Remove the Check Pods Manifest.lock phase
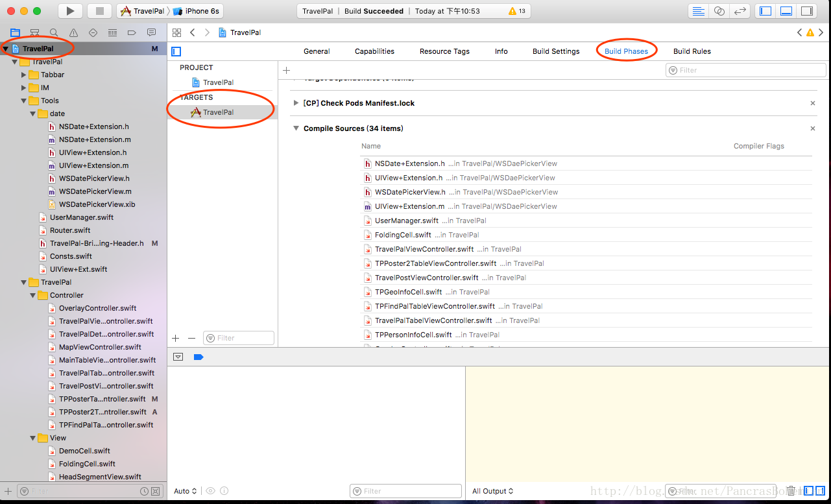The height and width of the screenshot is (504, 831). point(813,103)
